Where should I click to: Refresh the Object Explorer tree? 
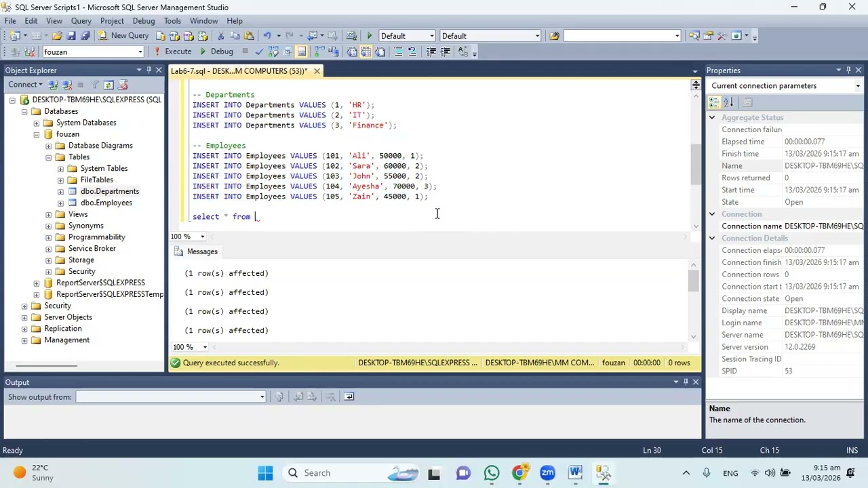pos(108,85)
